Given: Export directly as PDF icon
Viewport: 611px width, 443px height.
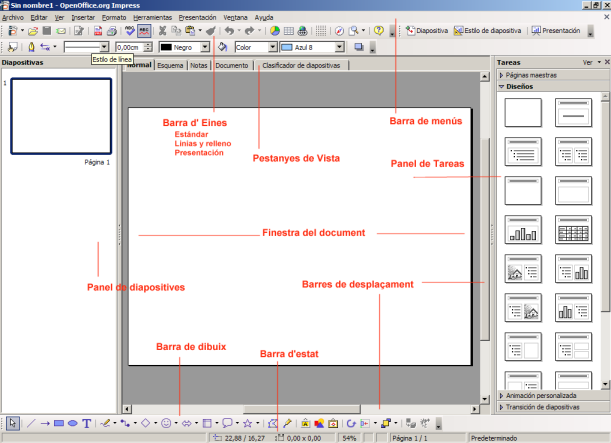Looking at the screenshot, I should click(98, 30).
